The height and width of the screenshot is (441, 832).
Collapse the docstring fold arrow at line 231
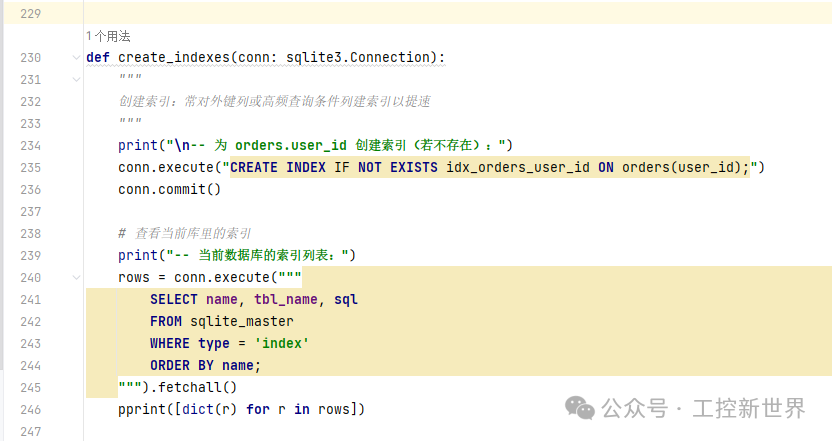pos(77,80)
